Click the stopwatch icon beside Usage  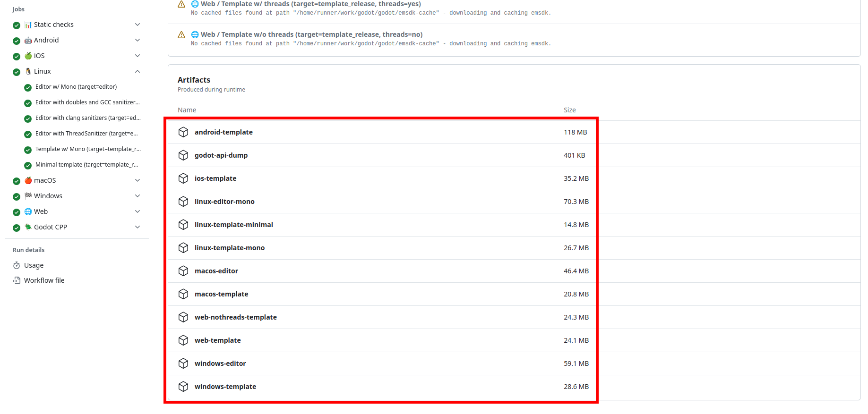pyautogui.click(x=17, y=265)
